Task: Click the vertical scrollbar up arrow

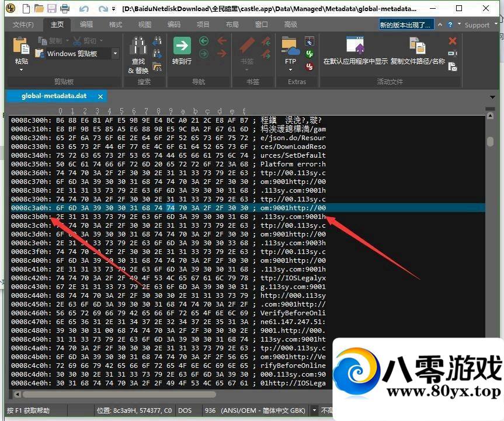Action: 490,116
